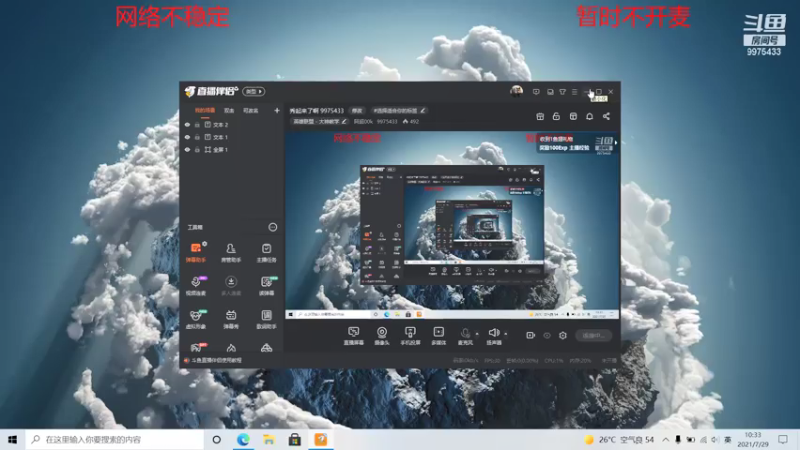800x450 pixels.
Task: Select the first scene tab
Action: [x=205, y=110]
